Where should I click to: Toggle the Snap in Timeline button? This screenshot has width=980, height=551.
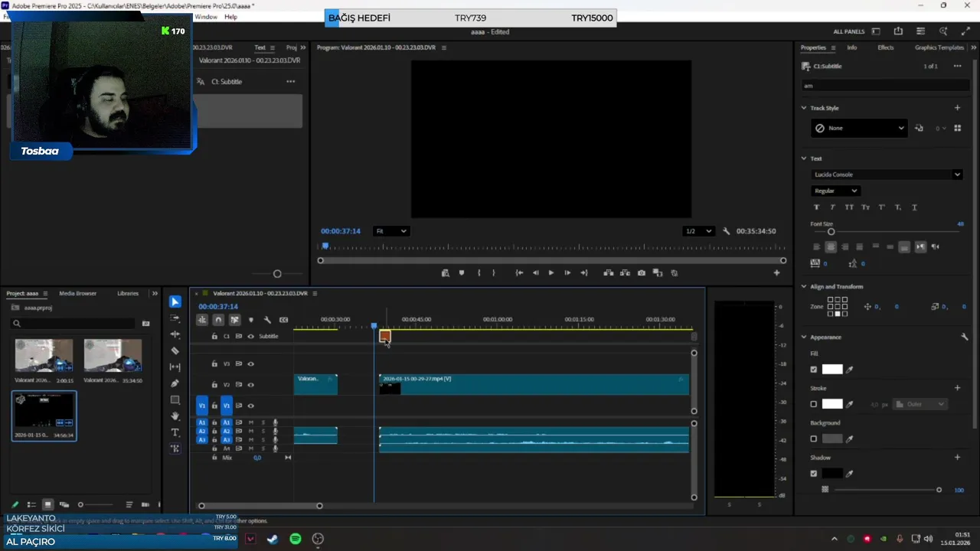(218, 320)
